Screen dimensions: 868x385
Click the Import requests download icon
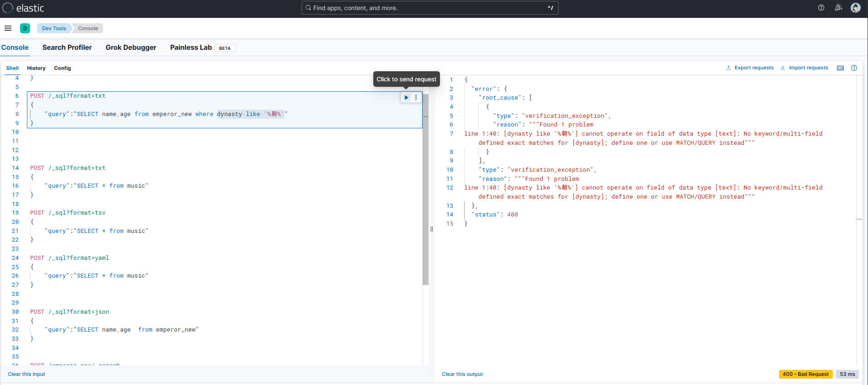pyautogui.click(x=783, y=68)
